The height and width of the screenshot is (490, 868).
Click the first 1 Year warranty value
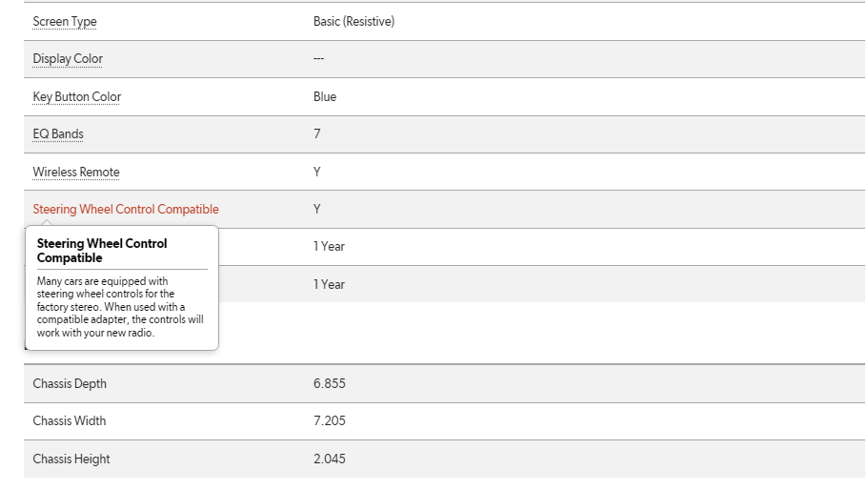329,246
